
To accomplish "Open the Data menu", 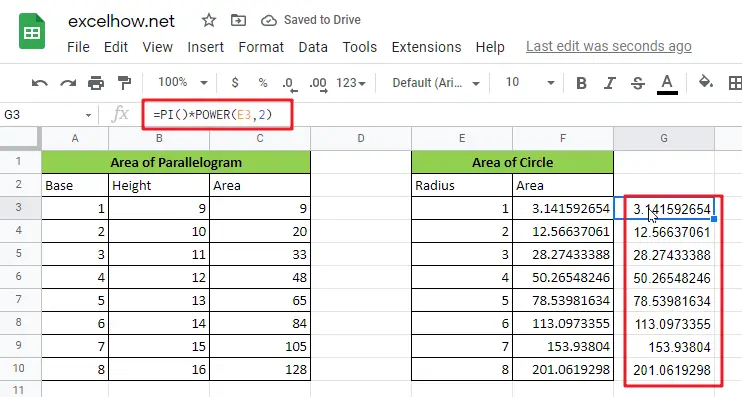I will tap(313, 47).
